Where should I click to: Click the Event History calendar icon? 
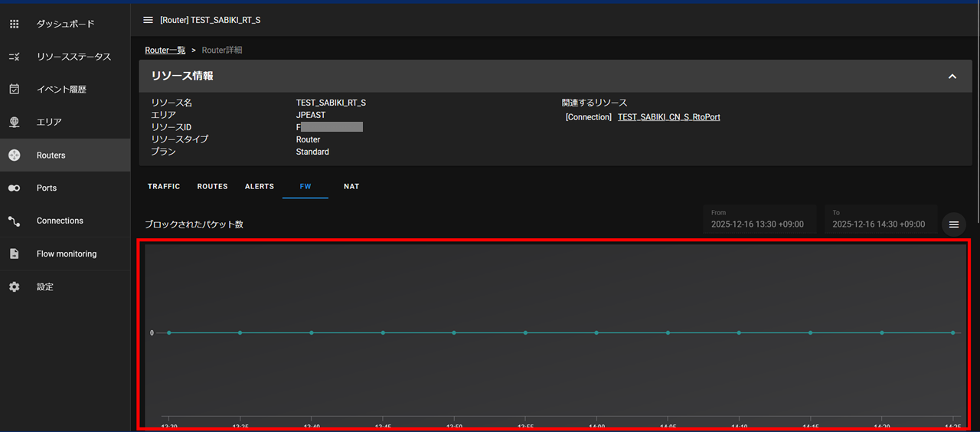coord(14,90)
